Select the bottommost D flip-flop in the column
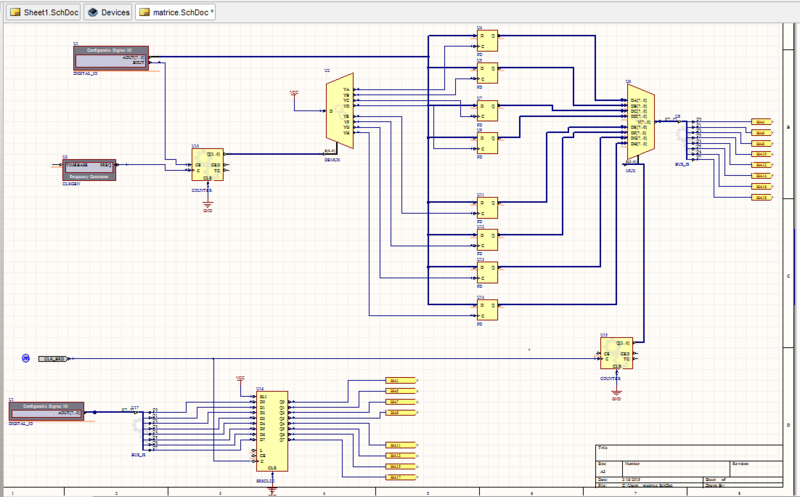This screenshot has height=497, width=800. pos(488,309)
